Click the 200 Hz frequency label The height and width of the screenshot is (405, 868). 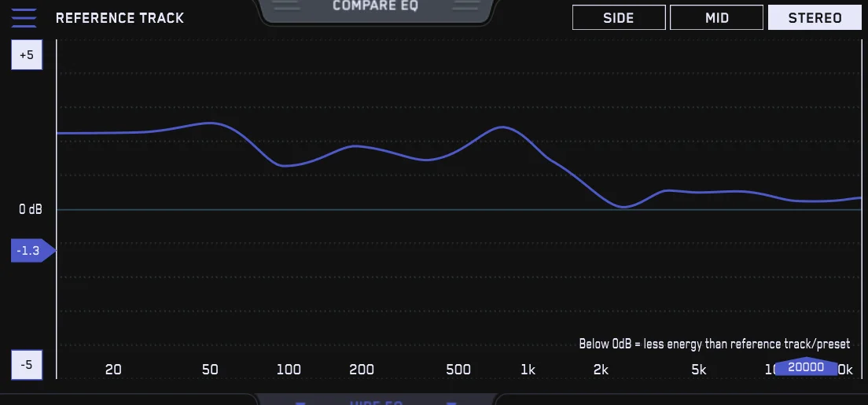point(362,370)
